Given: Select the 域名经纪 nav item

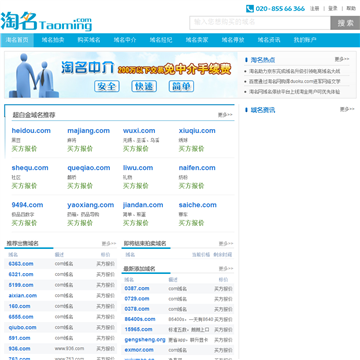Looking at the screenshot, I should [161, 40].
